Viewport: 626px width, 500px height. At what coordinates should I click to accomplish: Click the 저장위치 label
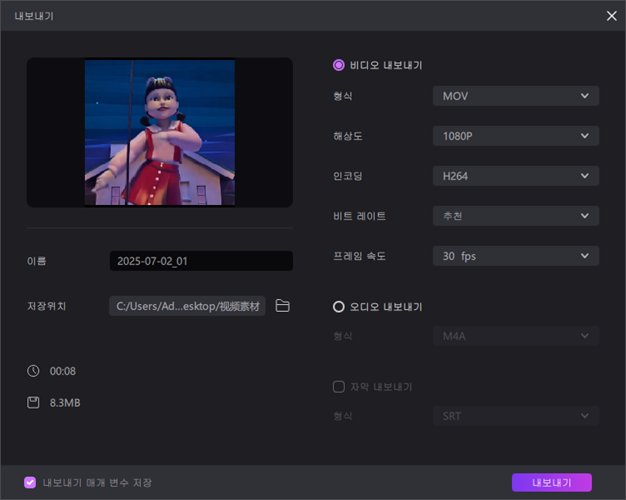(x=46, y=306)
